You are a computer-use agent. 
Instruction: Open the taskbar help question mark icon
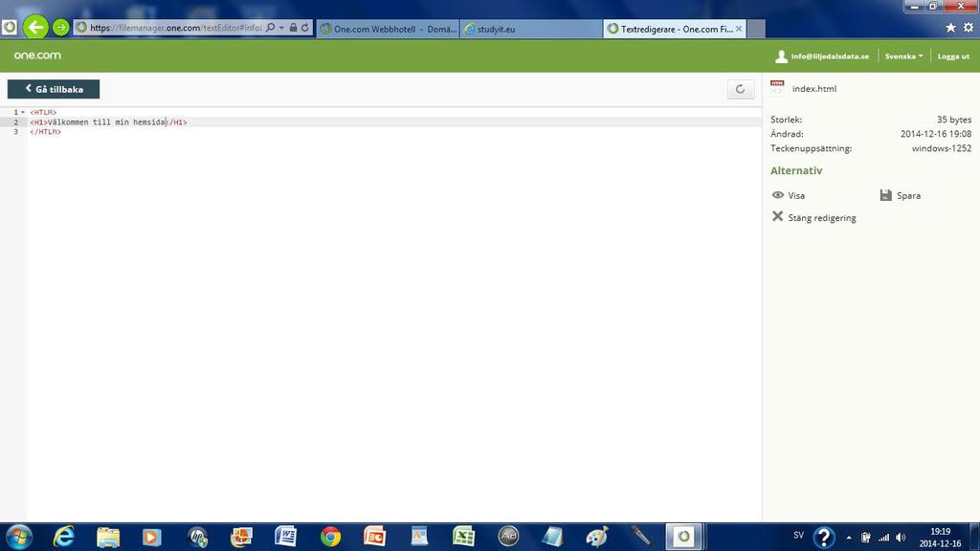(x=824, y=538)
